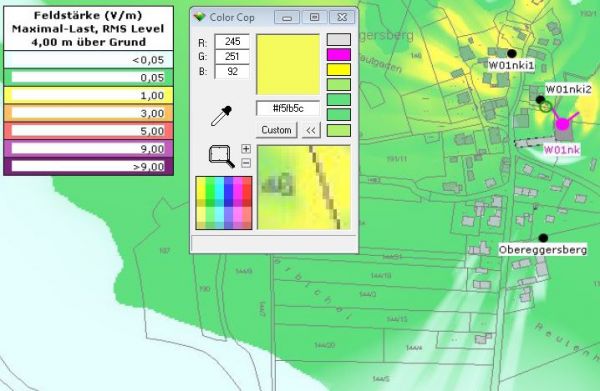The height and width of the screenshot is (391, 600).
Task: Click the G value field 251
Action: click(x=232, y=57)
